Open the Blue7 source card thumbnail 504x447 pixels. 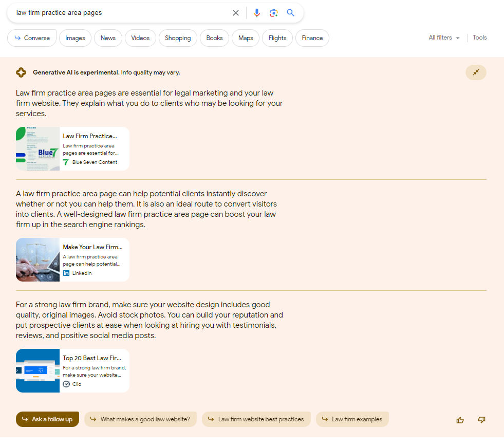click(x=38, y=149)
